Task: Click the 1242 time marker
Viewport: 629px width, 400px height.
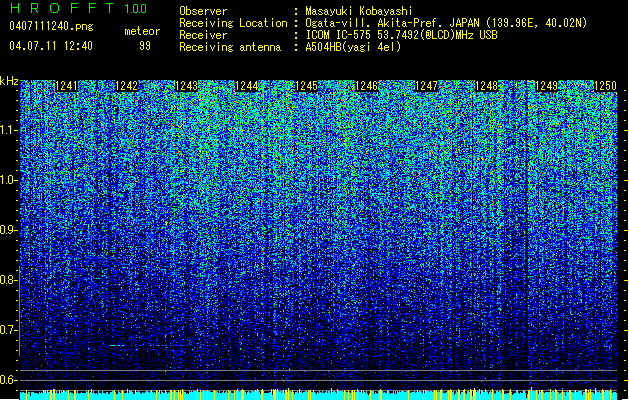Action: (x=126, y=86)
